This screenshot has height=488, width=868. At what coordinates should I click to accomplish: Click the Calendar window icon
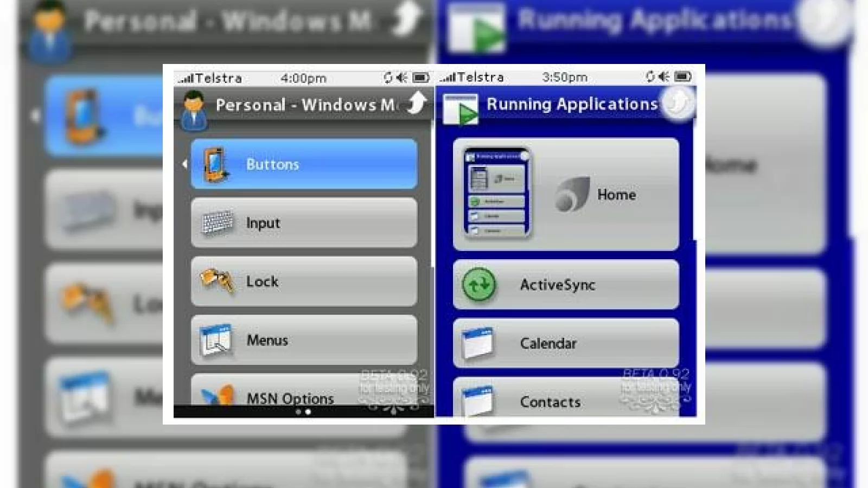pyautogui.click(x=477, y=343)
